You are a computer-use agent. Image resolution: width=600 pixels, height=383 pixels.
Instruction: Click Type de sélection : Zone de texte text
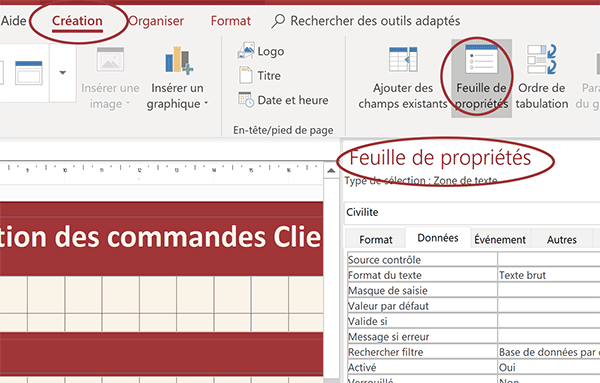pyautogui.click(x=421, y=180)
